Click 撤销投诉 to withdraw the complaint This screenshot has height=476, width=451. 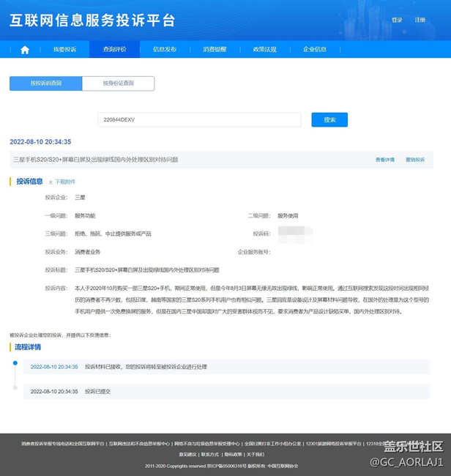click(415, 160)
